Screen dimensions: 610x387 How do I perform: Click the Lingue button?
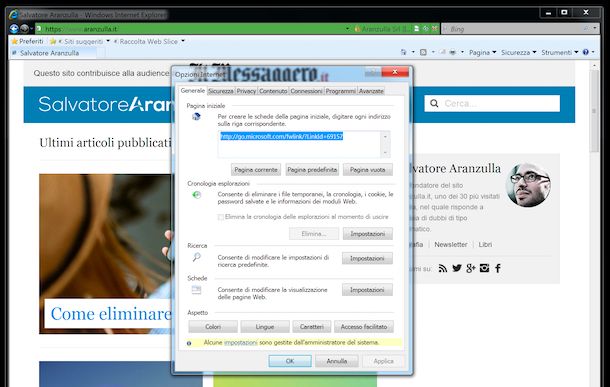tap(265, 327)
